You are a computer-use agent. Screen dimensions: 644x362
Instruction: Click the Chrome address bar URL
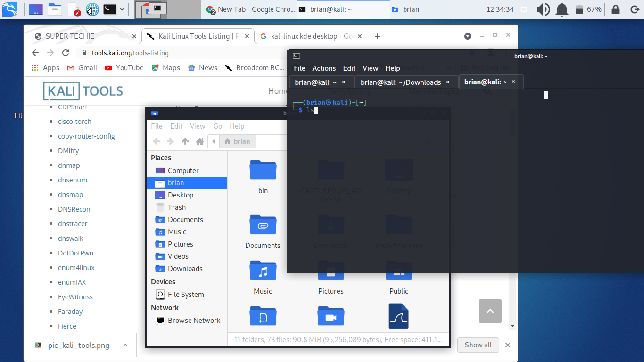click(130, 53)
